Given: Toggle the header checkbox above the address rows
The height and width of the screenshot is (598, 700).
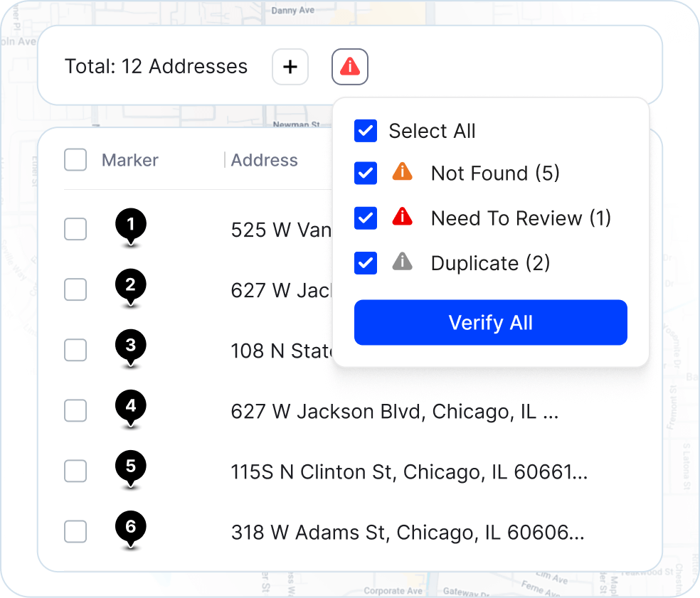Looking at the screenshot, I should 75,159.
